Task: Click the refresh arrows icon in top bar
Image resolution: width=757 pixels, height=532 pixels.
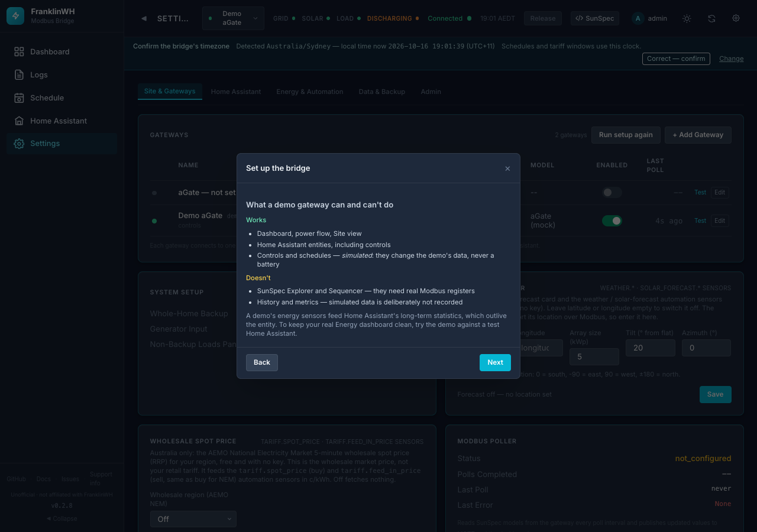Action: (711, 18)
